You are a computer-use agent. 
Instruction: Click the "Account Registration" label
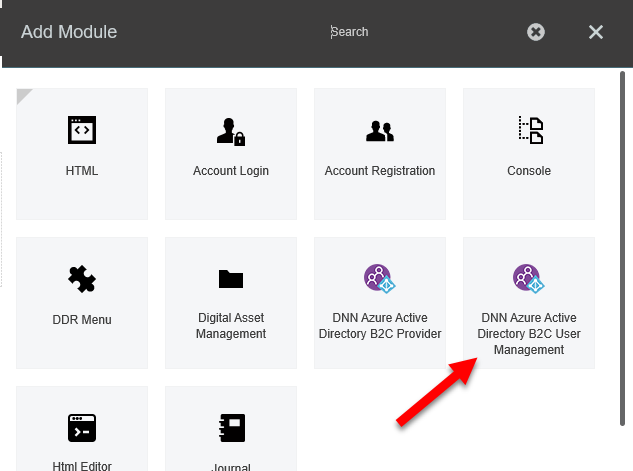pos(380,171)
